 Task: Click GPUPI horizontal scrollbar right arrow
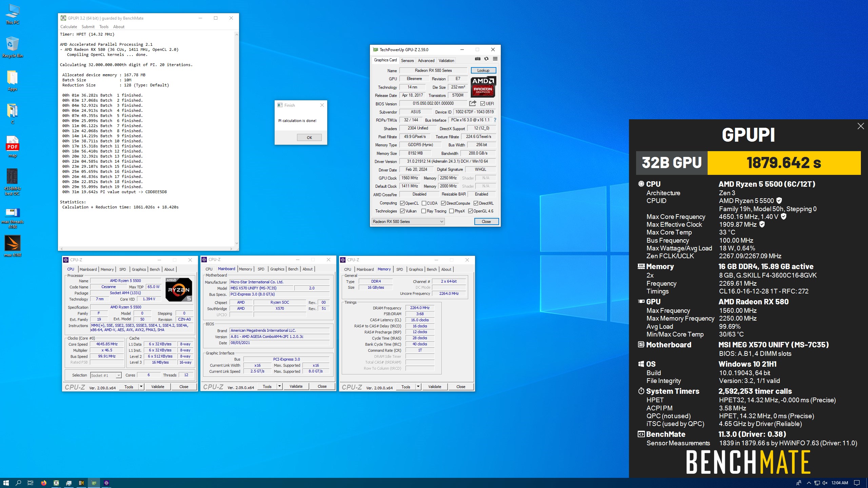pyautogui.click(x=231, y=249)
